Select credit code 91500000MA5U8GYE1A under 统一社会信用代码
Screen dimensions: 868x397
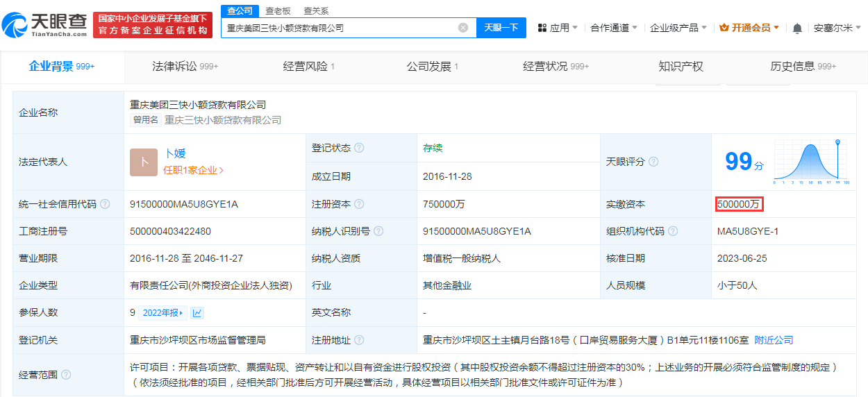click(184, 204)
